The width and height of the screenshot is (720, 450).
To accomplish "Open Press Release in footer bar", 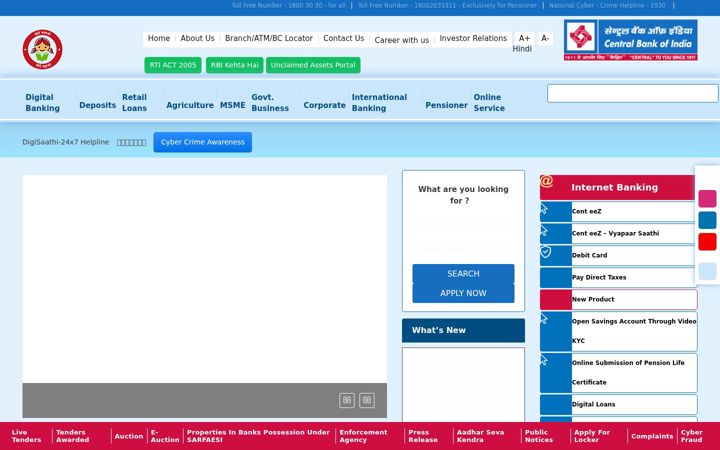I will pyautogui.click(x=423, y=436).
